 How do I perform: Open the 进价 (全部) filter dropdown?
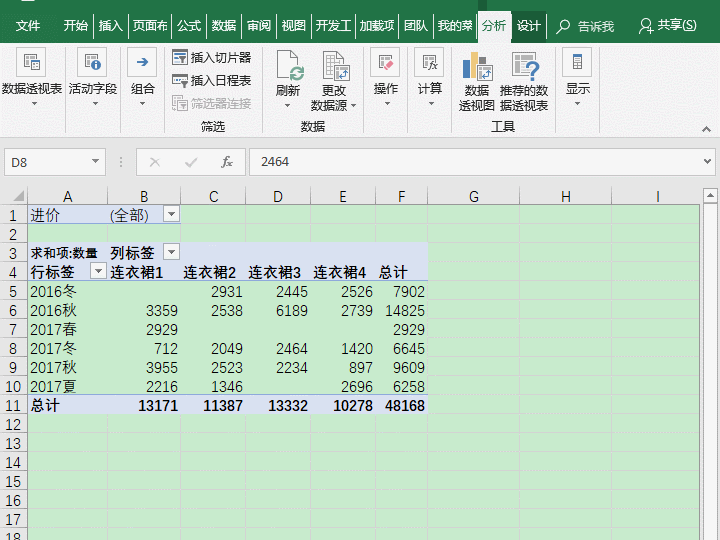click(x=171, y=215)
